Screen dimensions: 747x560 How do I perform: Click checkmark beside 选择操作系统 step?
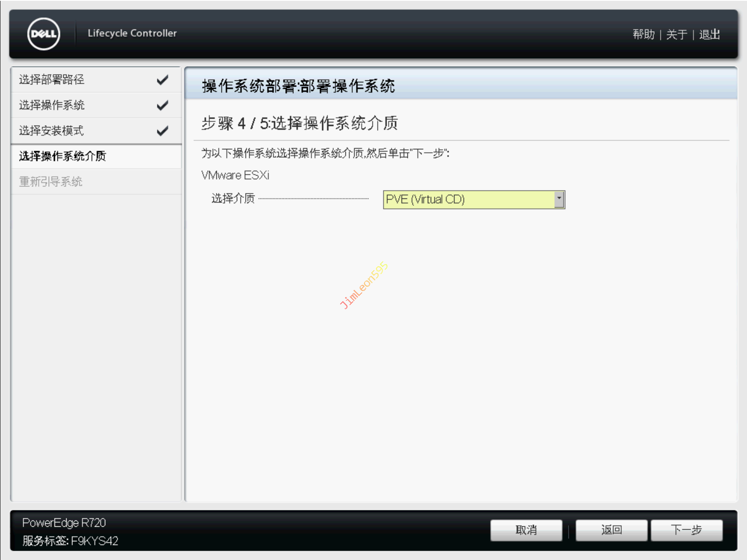click(x=162, y=105)
